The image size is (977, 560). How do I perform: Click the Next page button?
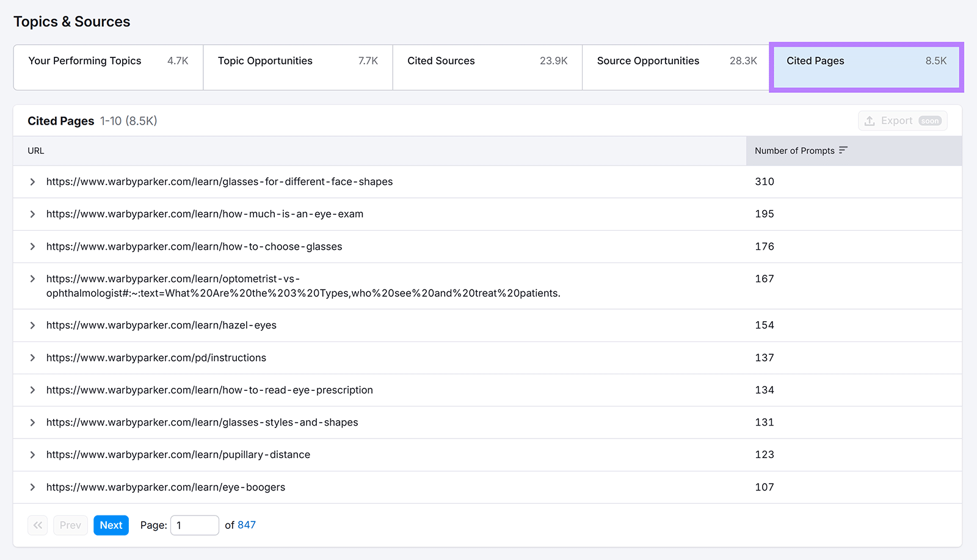[111, 525]
